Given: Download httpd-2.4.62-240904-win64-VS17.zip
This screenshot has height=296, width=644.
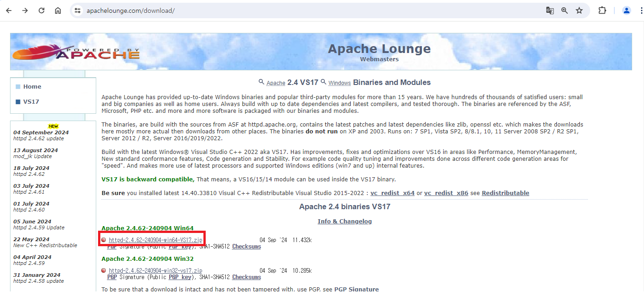Looking at the screenshot, I should click(x=156, y=240).
